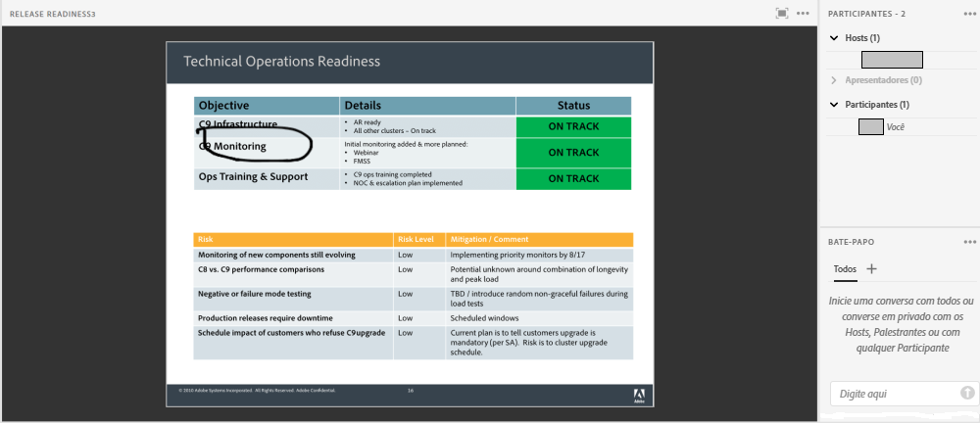This screenshot has width=980, height=424.
Task: Click the PARTICIPANTES - 2 pod title
Action: (x=866, y=14)
